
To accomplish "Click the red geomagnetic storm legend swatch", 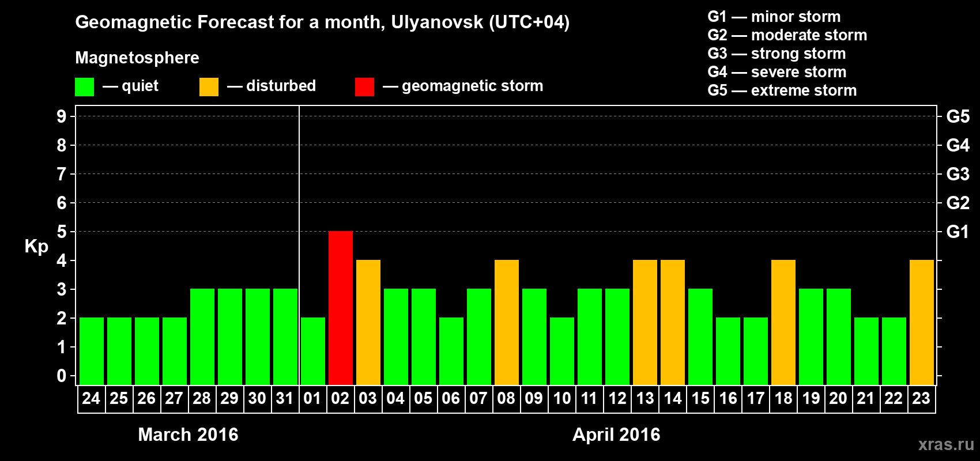I will point(364,87).
